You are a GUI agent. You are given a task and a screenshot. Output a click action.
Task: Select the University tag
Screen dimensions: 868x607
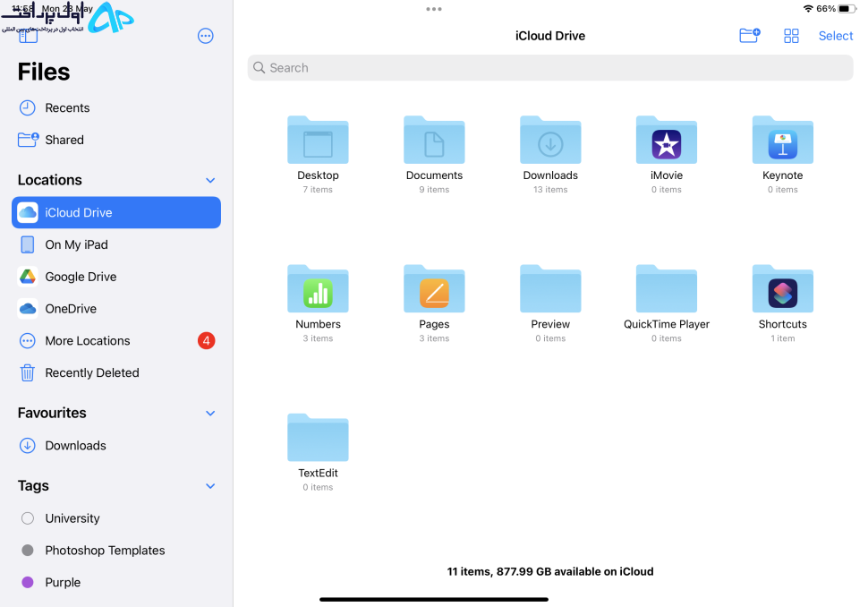point(116,519)
